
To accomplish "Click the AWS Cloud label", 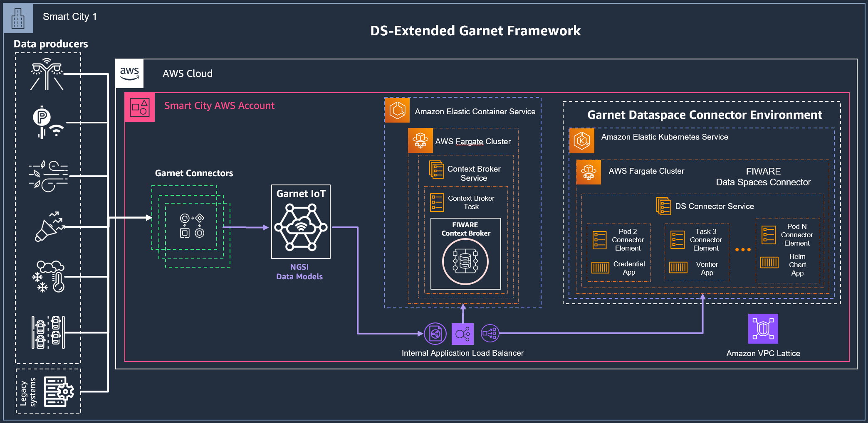I will point(188,74).
